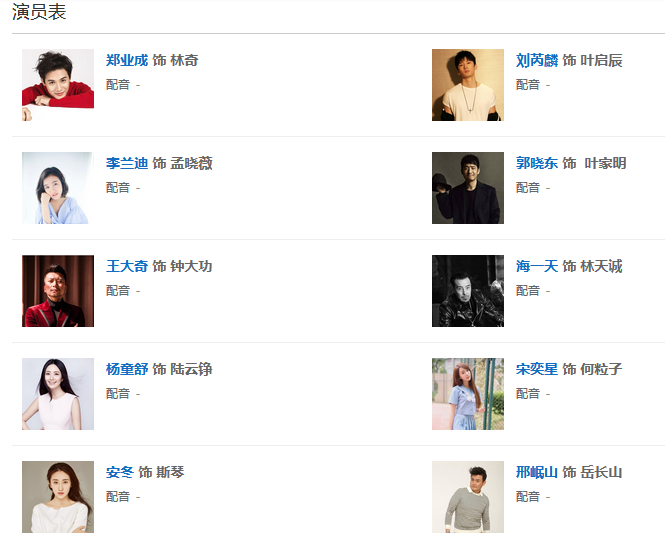Open 王大奇's red-jacket photo
Image resolution: width=665 pixels, height=546 pixels.
pyautogui.click(x=58, y=291)
